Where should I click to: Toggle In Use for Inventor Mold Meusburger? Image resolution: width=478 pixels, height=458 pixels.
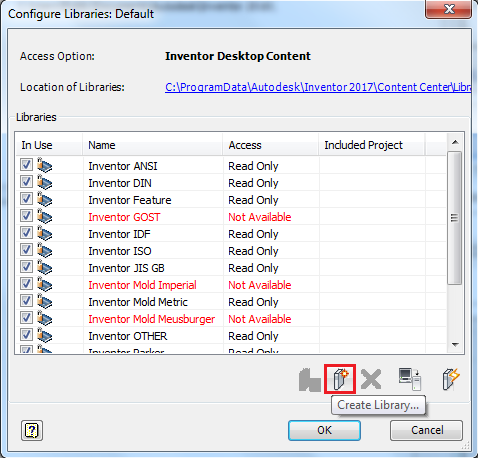coord(26,317)
